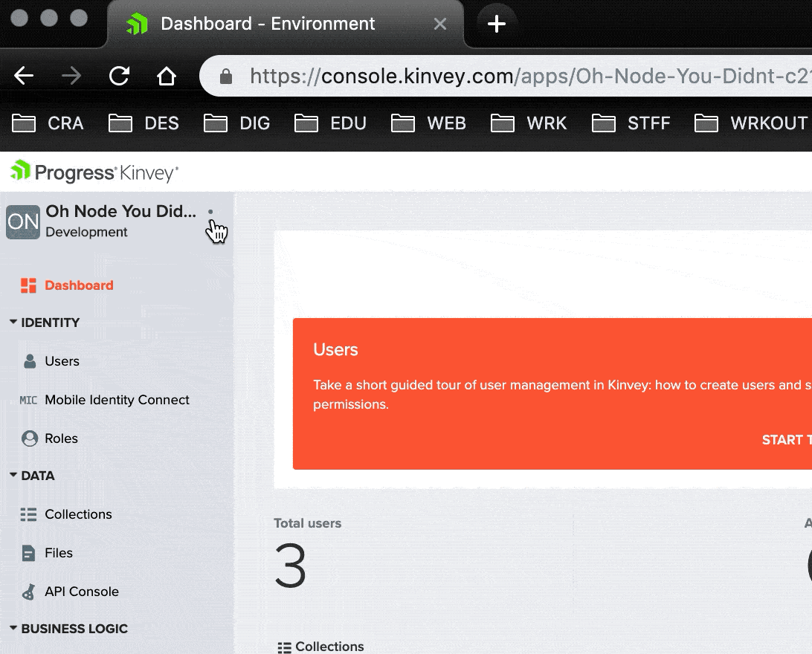
Task: Open the Mobile Identity Connect page
Action: coord(117,400)
